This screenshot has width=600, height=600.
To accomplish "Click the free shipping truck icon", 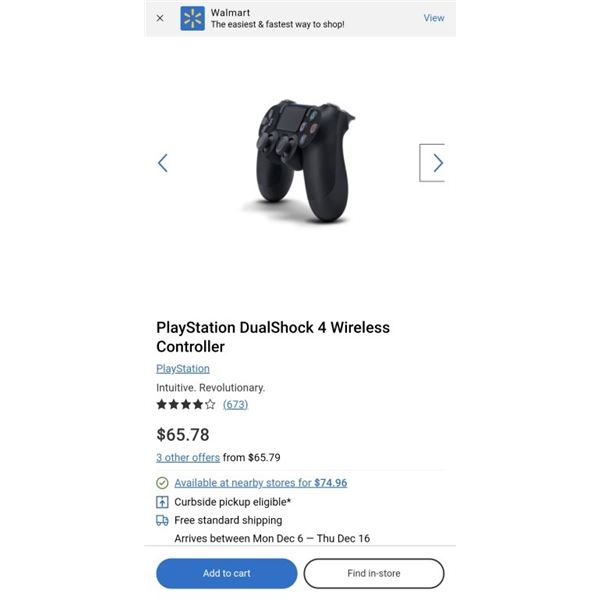I will pos(162,520).
